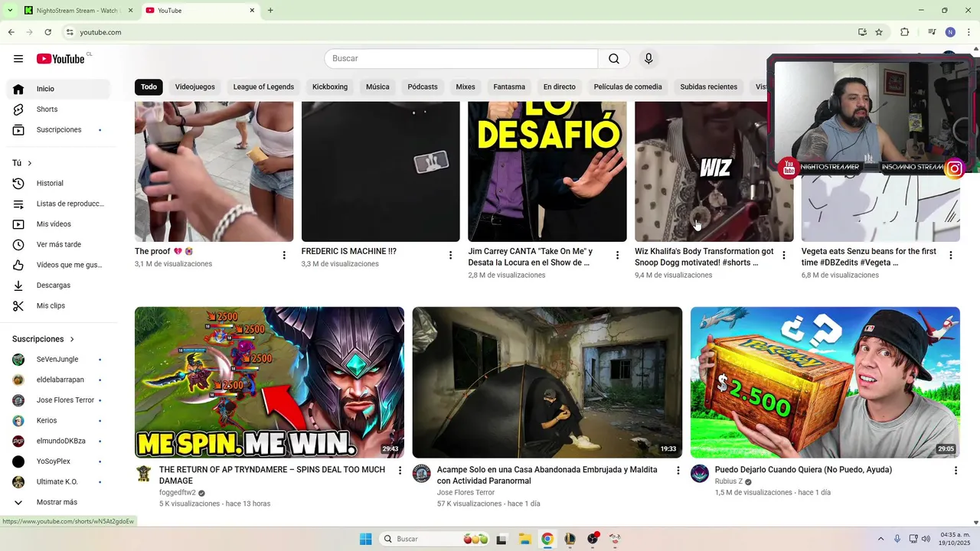The height and width of the screenshot is (551, 980).
Task: Select the Pódcasts filter chip
Action: 423,87
